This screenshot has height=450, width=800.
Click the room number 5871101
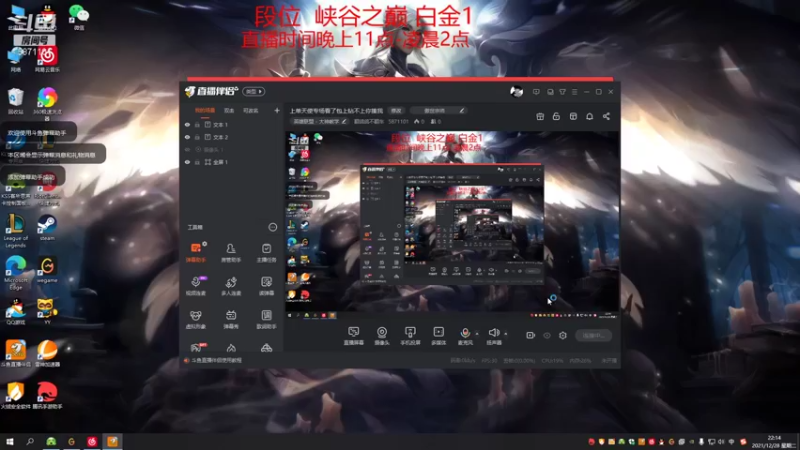pos(398,121)
